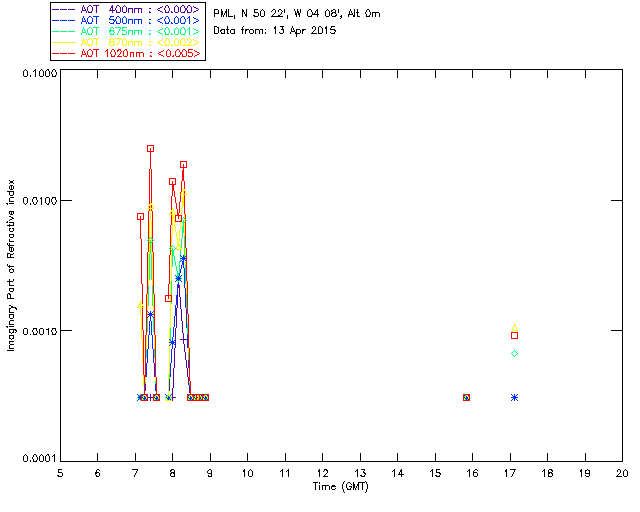
Task: Click the purple dashed line sample for AOT 400nm
Action: (x=64, y=9)
